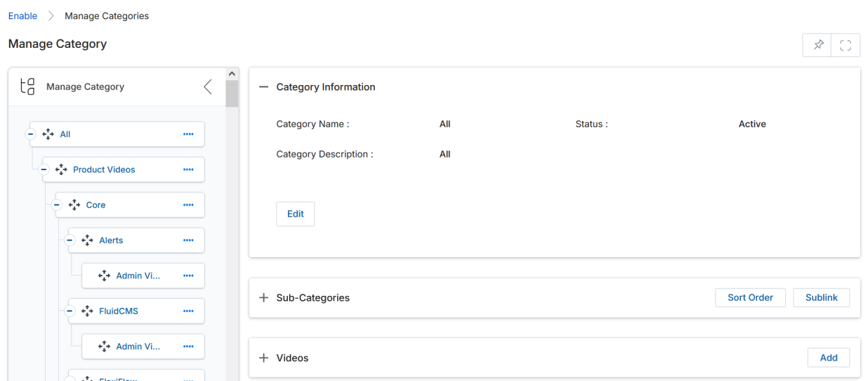Click the pin icon in page header
The height and width of the screenshot is (381, 868).
click(x=818, y=45)
